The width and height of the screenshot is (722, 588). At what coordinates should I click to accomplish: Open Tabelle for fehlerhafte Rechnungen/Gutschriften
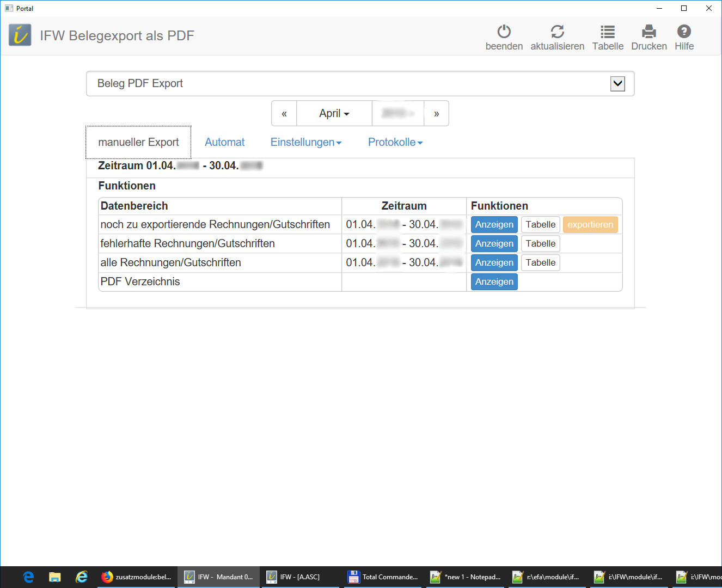[x=540, y=244]
